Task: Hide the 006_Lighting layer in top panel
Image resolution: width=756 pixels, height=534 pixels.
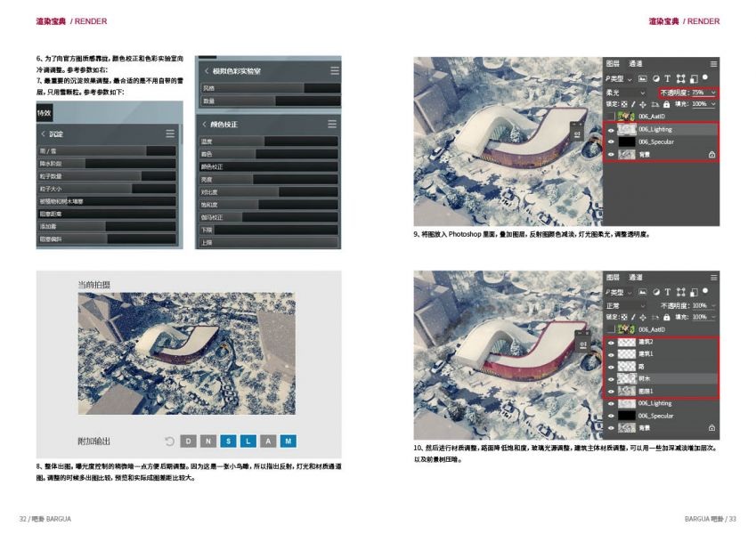Action: pyautogui.click(x=611, y=129)
